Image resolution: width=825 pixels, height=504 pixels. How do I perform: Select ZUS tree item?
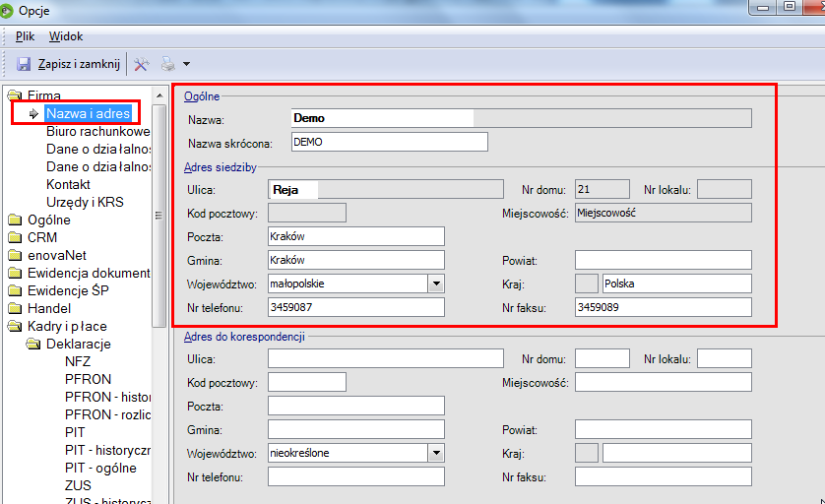coord(78,485)
